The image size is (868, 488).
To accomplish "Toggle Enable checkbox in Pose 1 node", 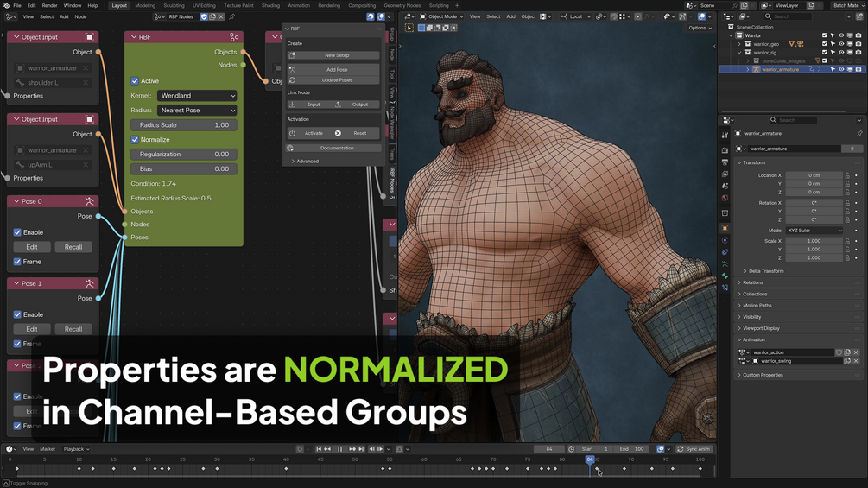I will point(17,314).
